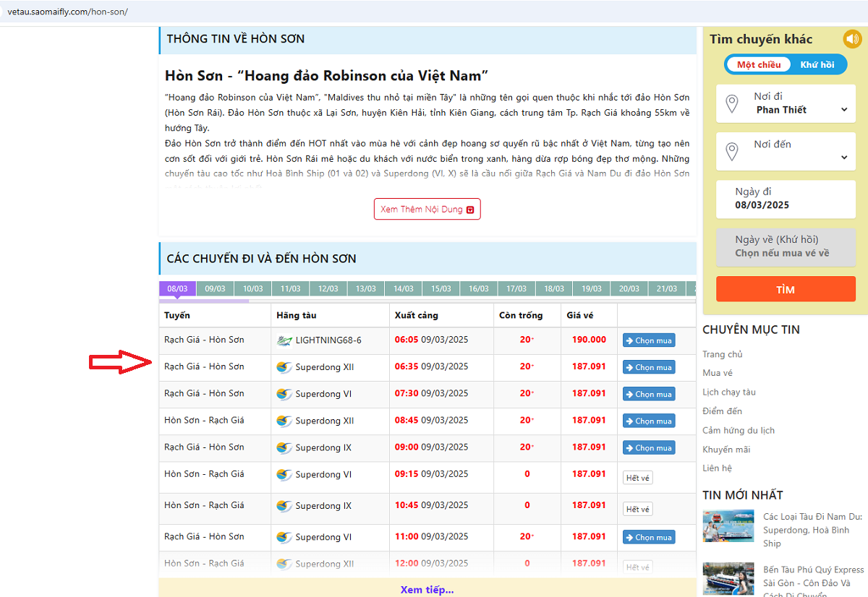Open the Điểm đến link
Image resolution: width=868 pixels, height=597 pixels.
[723, 411]
